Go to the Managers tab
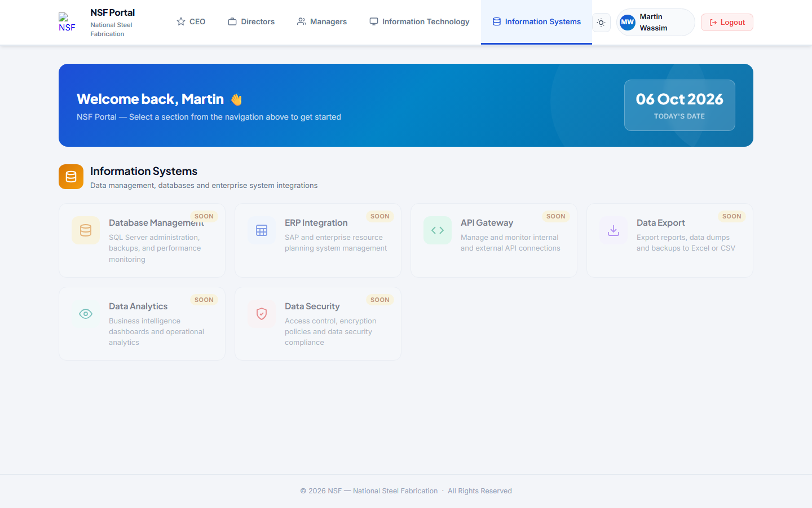The width and height of the screenshot is (812, 508). 322,22
